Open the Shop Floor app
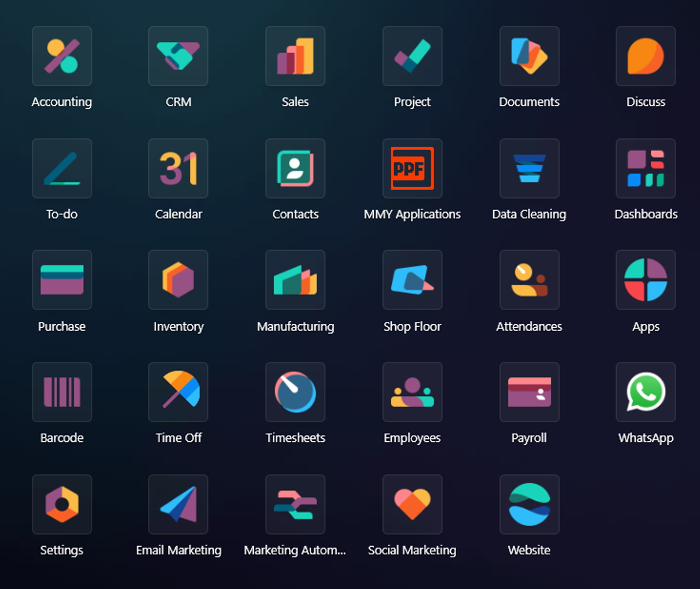This screenshot has width=700, height=589. point(412,280)
